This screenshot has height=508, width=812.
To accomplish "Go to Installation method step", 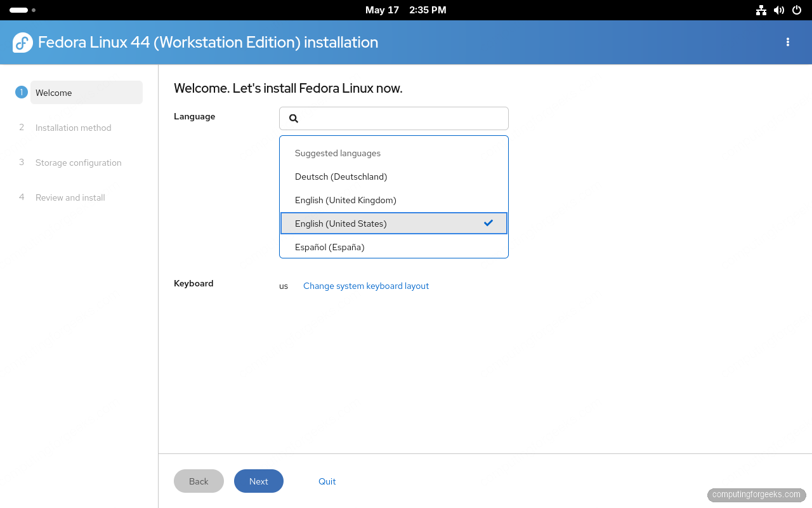I will [73, 128].
